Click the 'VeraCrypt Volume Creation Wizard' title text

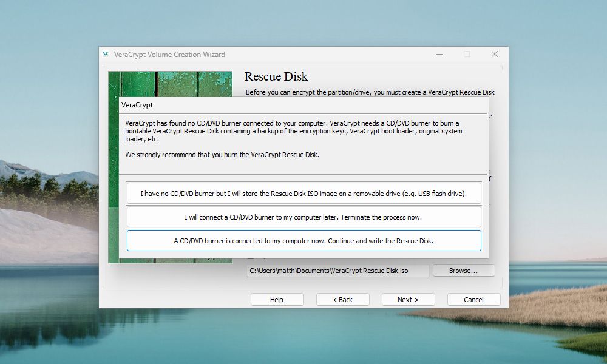click(x=169, y=55)
